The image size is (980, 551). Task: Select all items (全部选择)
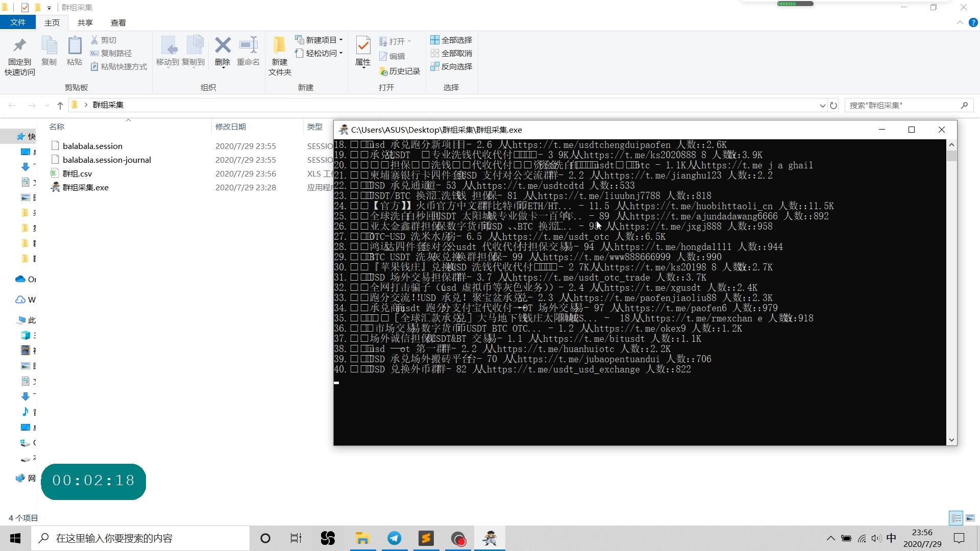pos(451,40)
